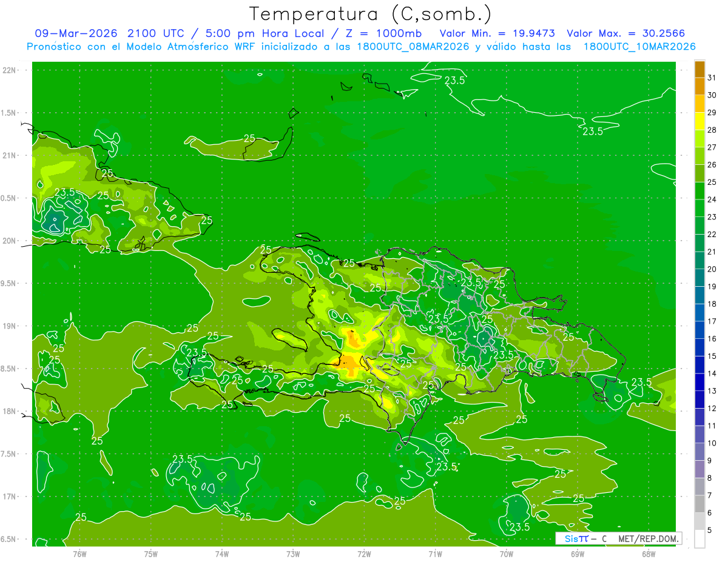Select the 'Valor Max. = 30.2566' value
Screen dimensions: 728x562
626,33
